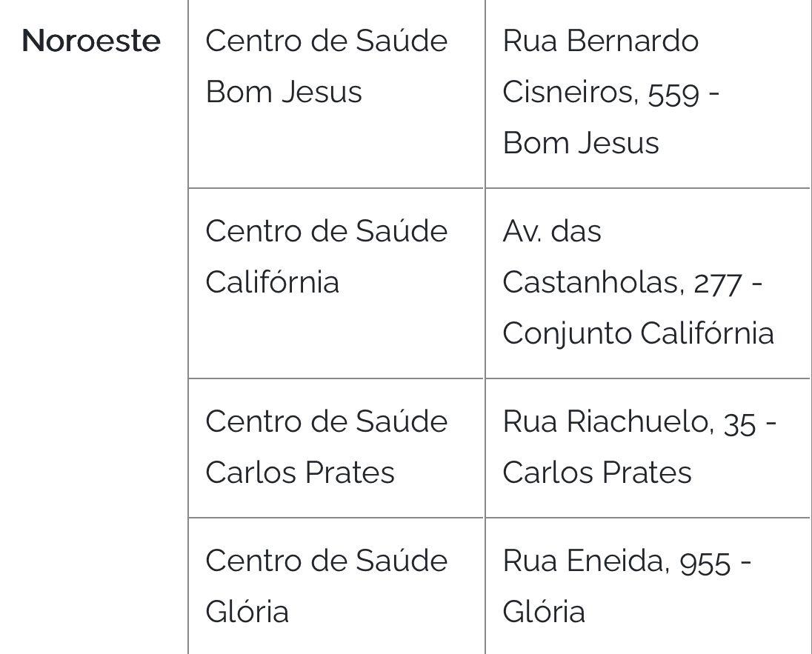Image resolution: width=812 pixels, height=654 pixels.
Task: Select Centro de Saúde Califórnia cell
Action: (x=336, y=283)
